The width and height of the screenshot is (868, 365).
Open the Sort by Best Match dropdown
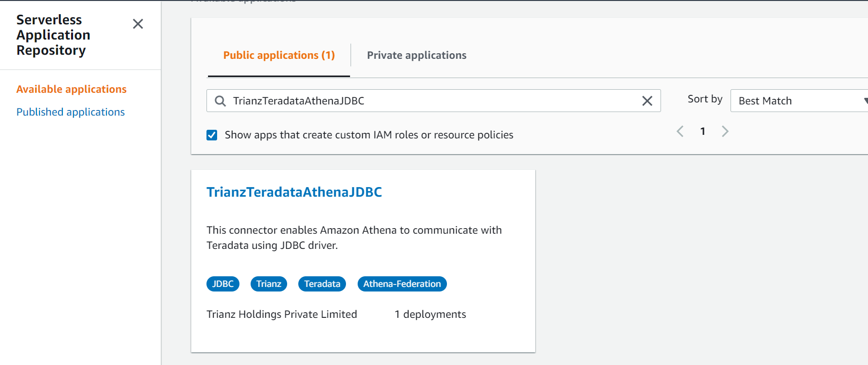pyautogui.click(x=799, y=101)
